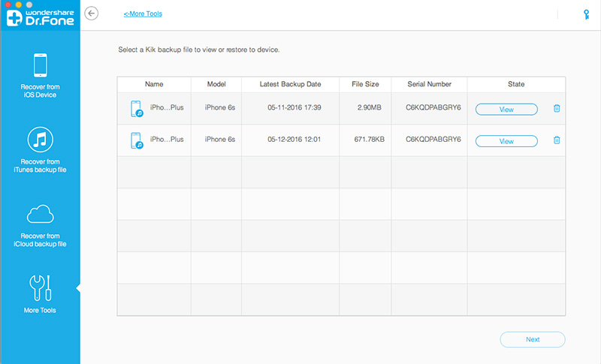Click iPhone 6s model in 671.78KB row
601x364 pixels.
[219, 140]
